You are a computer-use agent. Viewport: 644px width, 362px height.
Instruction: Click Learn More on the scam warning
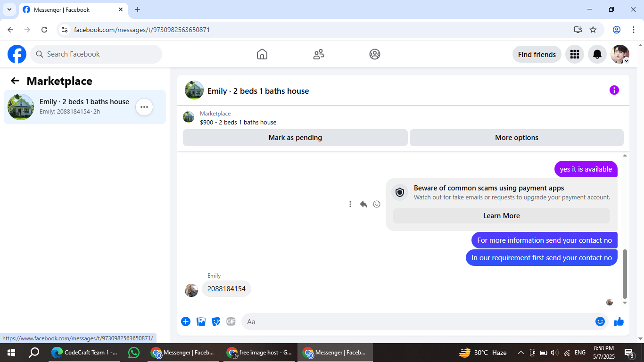pos(502,216)
